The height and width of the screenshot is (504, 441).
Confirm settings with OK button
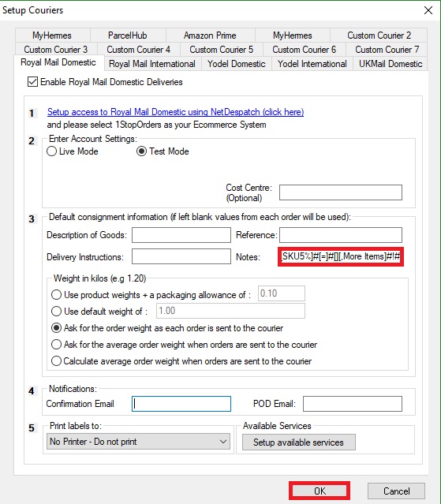point(320,491)
